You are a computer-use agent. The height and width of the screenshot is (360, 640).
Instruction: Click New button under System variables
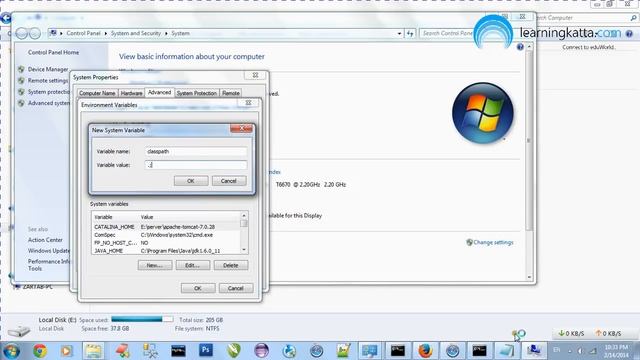[155, 265]
